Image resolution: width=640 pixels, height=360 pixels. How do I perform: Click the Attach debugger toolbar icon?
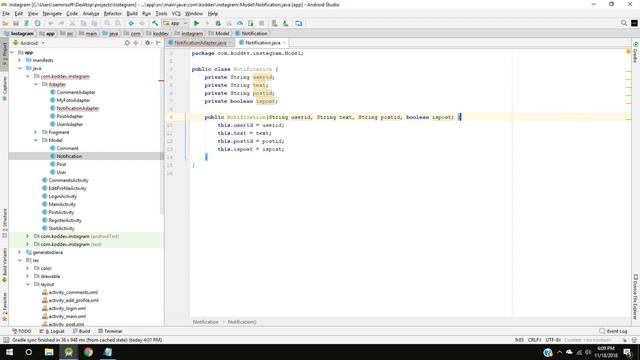[251, 23]
